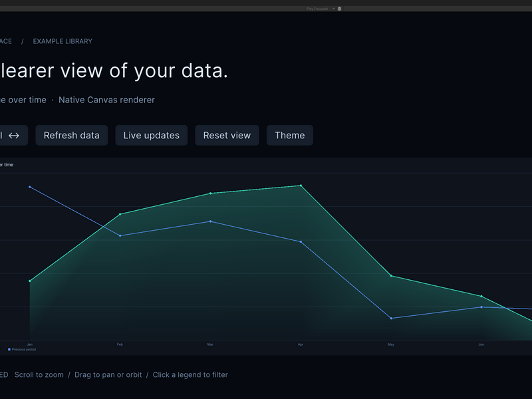
Task: Click the Theme button
Action: [x=290, y=136]
